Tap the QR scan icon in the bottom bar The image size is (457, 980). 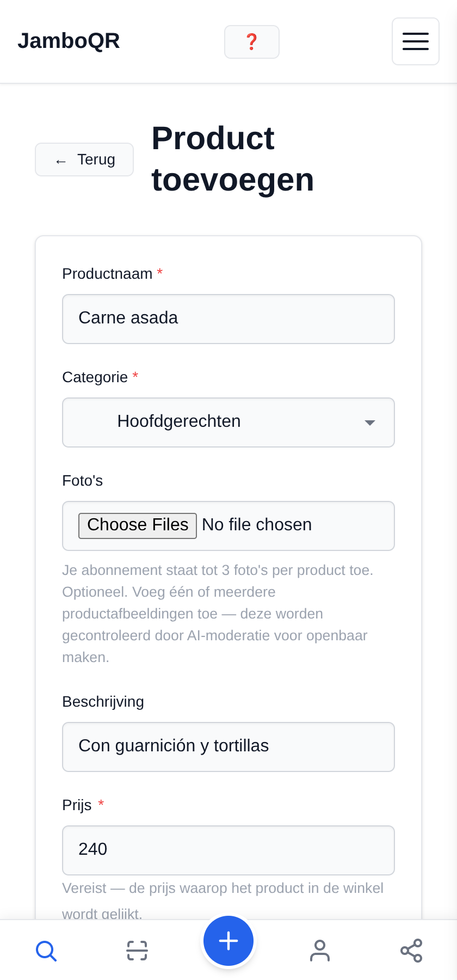[x=137, y=951]
